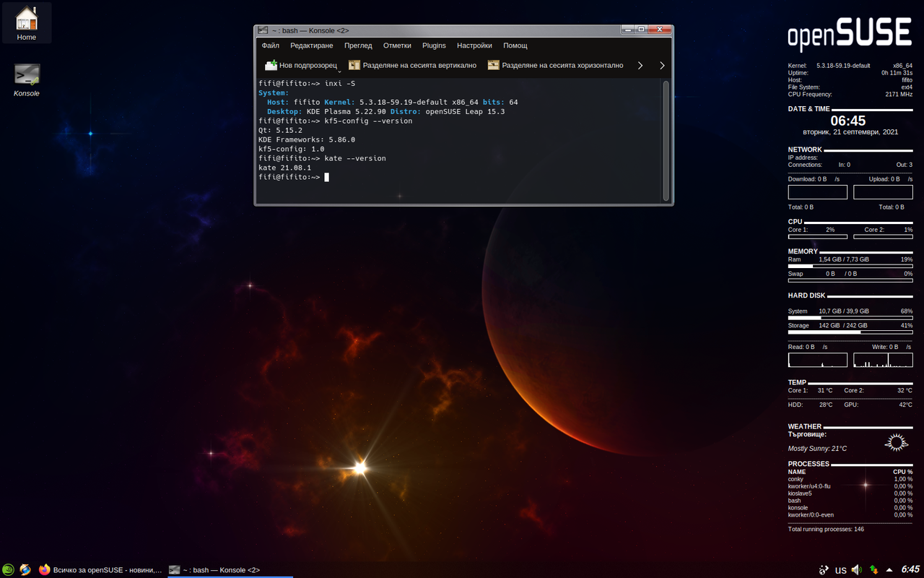The width and height of the screenshot is (924, 578).
Task: Click the horizontal split view icon
Action: tap(494, 65)
